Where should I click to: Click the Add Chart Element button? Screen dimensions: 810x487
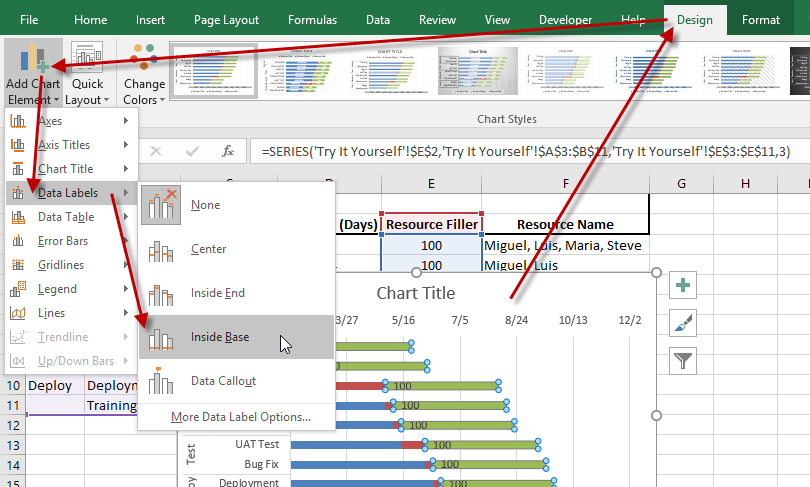(31, 71)
